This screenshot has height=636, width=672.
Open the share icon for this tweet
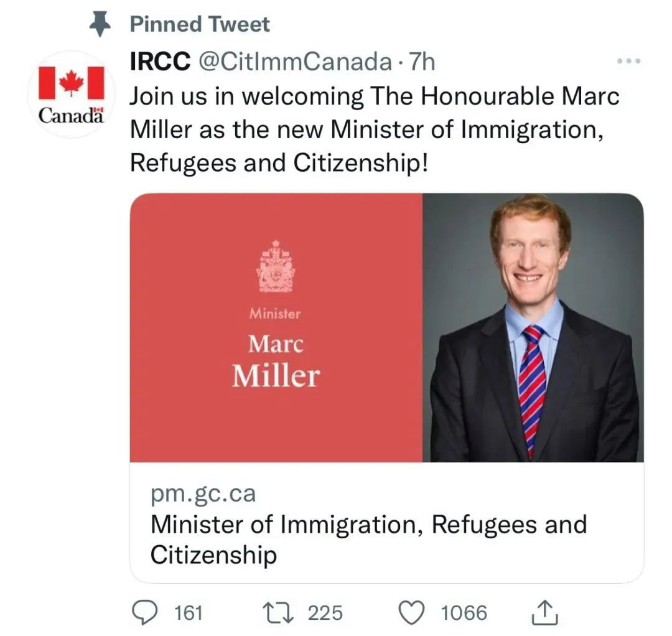click(x=544, y=612)
